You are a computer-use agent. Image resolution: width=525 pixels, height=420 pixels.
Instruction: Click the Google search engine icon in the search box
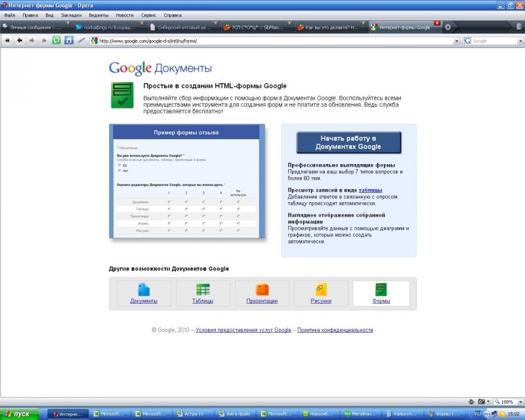coord(467,41)
